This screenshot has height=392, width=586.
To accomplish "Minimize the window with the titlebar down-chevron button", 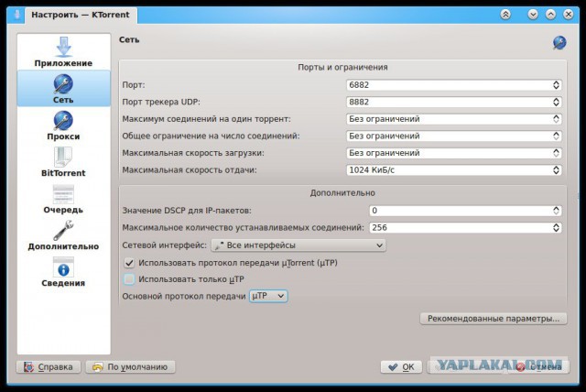I will pos(533,15).
